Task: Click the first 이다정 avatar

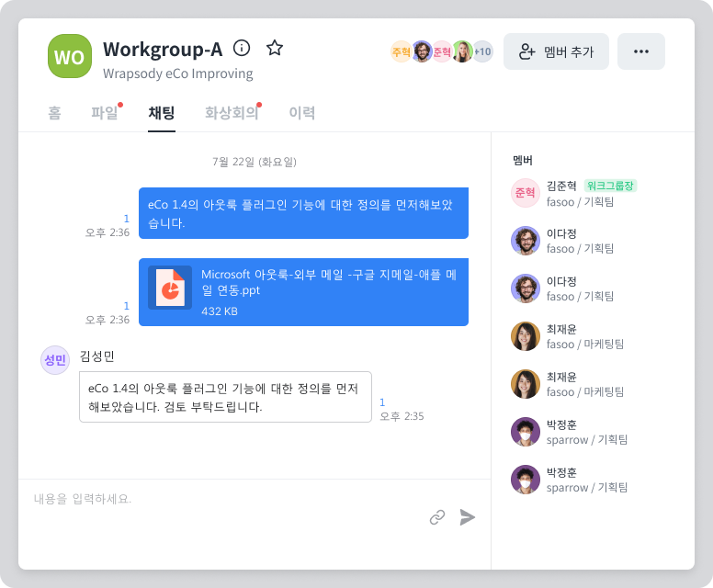Action: pyautogui.click(x=526, y=241)
